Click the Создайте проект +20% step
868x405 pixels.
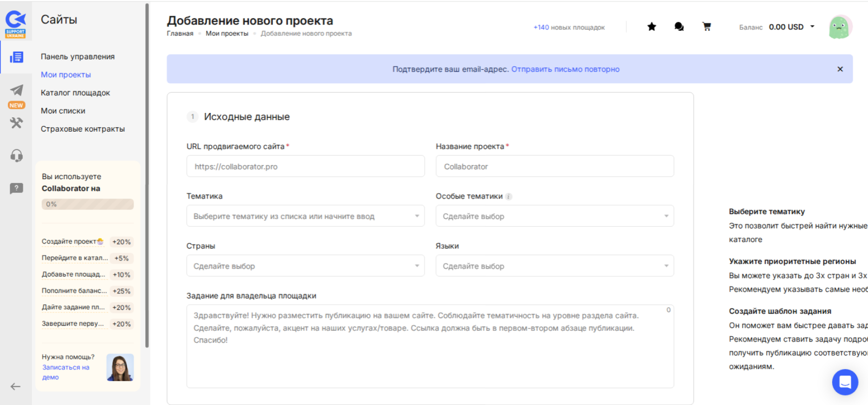coord(87,242)
